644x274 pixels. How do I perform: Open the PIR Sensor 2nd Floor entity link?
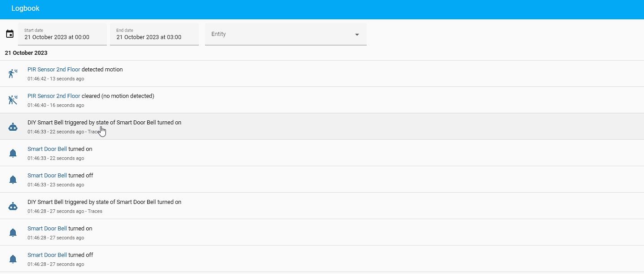point(53,69)
